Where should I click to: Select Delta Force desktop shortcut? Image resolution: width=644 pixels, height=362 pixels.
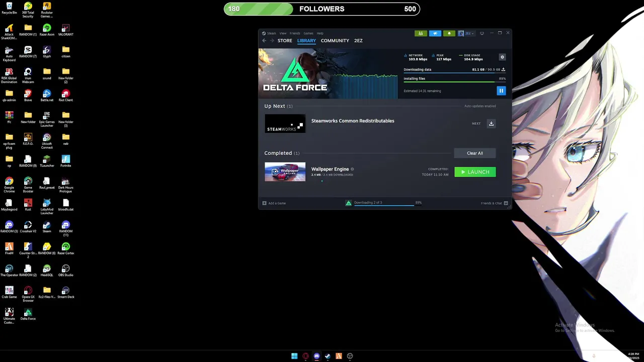(x=28, y=314)
